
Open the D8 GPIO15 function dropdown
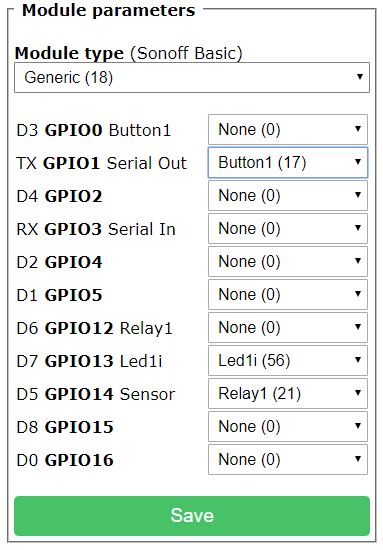click(x=288, y=426)
